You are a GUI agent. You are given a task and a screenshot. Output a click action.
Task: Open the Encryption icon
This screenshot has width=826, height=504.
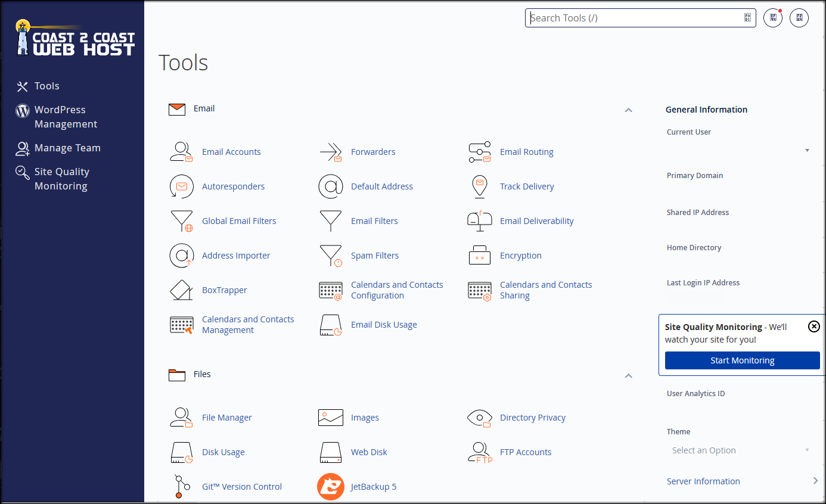479,256
